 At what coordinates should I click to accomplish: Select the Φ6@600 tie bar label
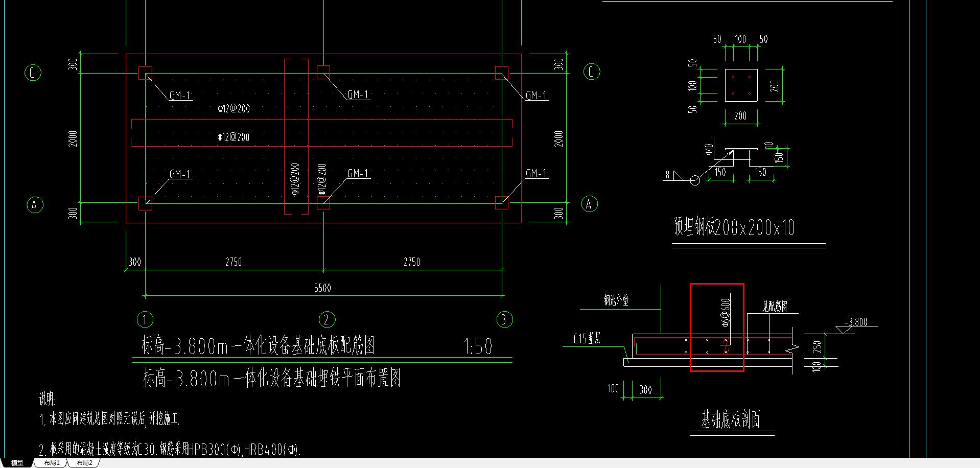[x=726, y=314]
